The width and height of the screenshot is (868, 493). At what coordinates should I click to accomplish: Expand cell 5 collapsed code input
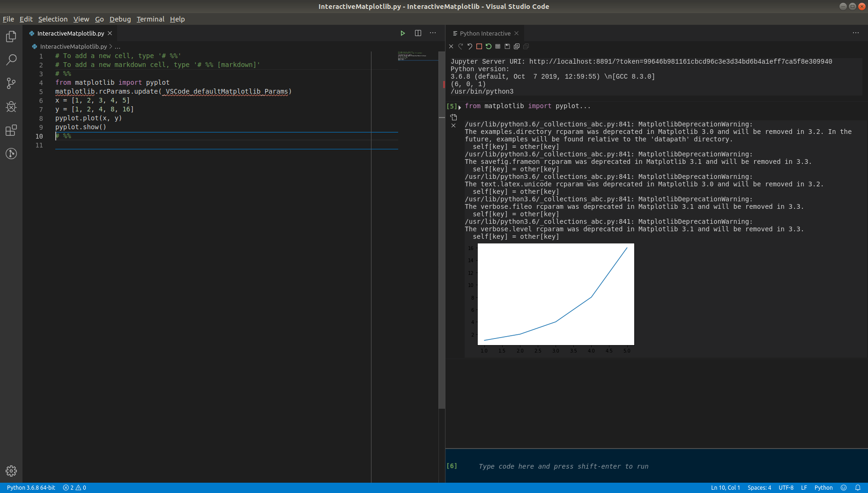click(x=460, y=107)
